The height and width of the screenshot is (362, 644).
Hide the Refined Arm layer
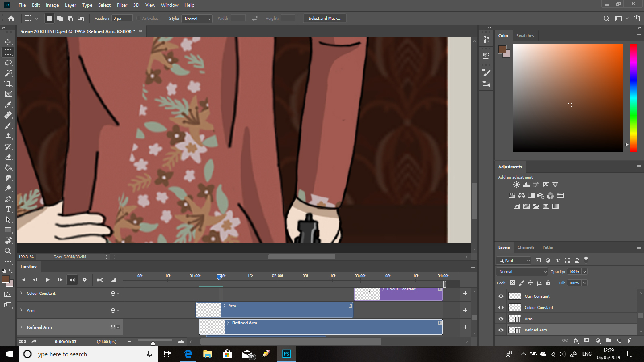501,330
